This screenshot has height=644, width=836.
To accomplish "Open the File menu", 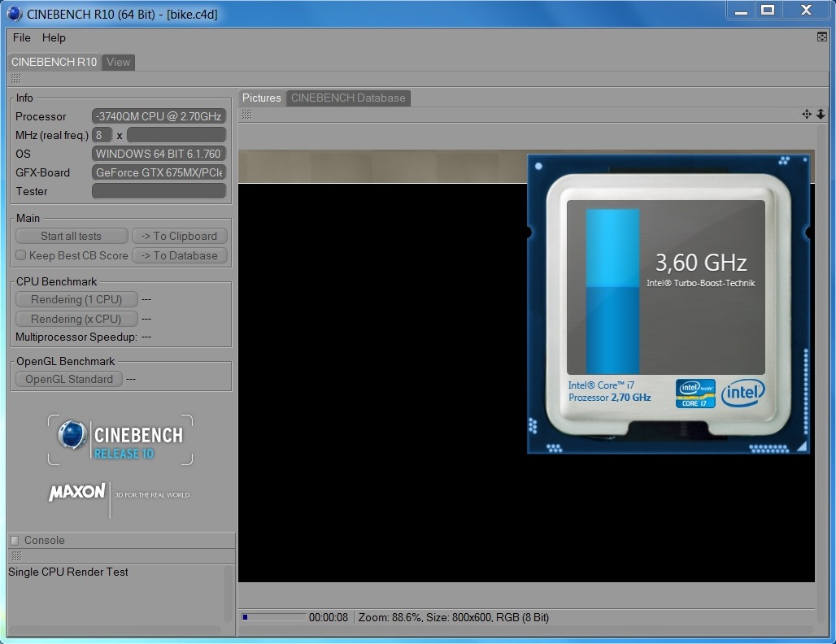I will pos(22,38).
